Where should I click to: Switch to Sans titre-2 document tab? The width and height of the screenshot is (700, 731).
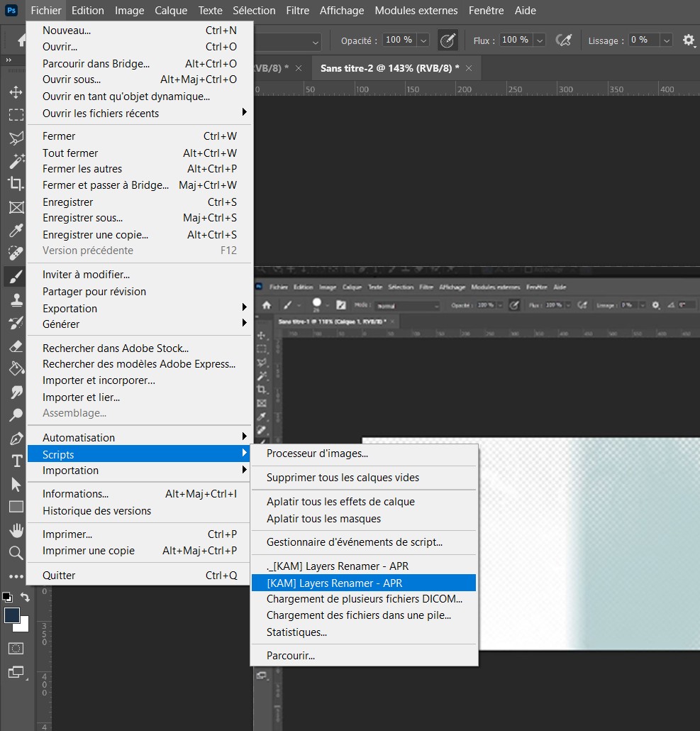coord(389,68)
